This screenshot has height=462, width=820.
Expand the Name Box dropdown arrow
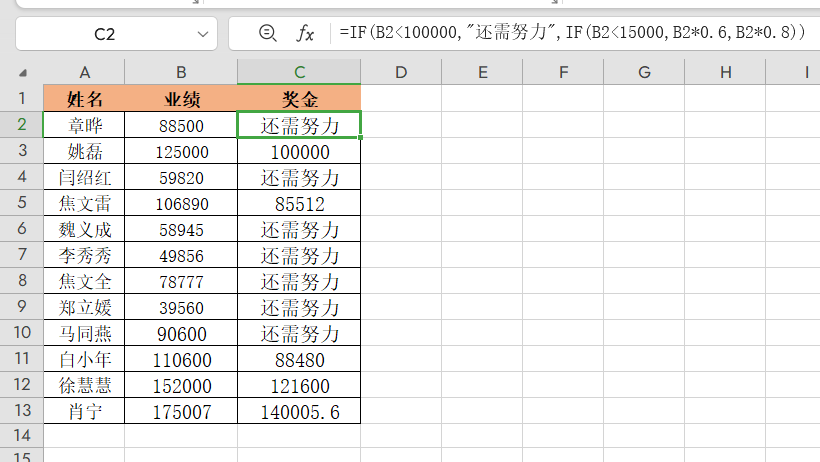pos(203,34)
